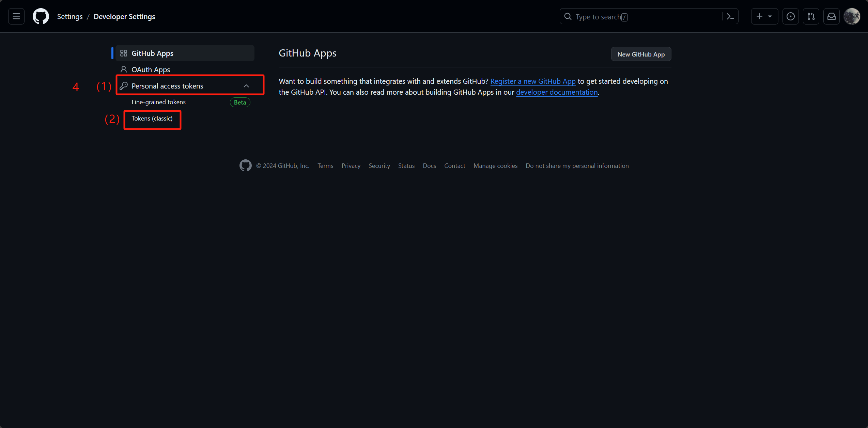
Task: Open the Create new plus dropdown
Action: [764, 16]
